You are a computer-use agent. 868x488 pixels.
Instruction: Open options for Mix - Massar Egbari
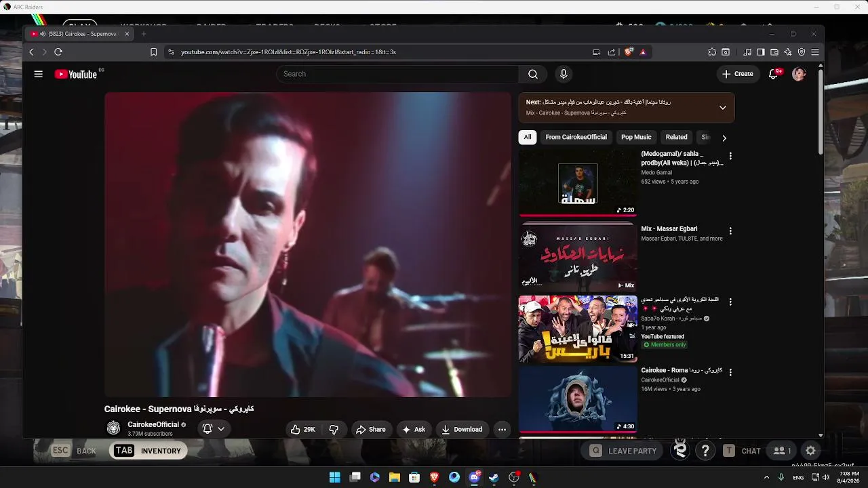click(730, 231)
